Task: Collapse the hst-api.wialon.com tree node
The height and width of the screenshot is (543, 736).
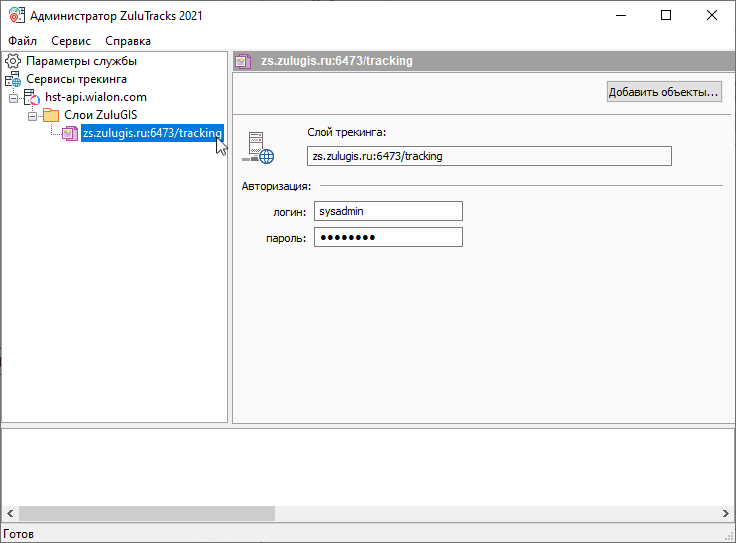Action: [14, 98]
